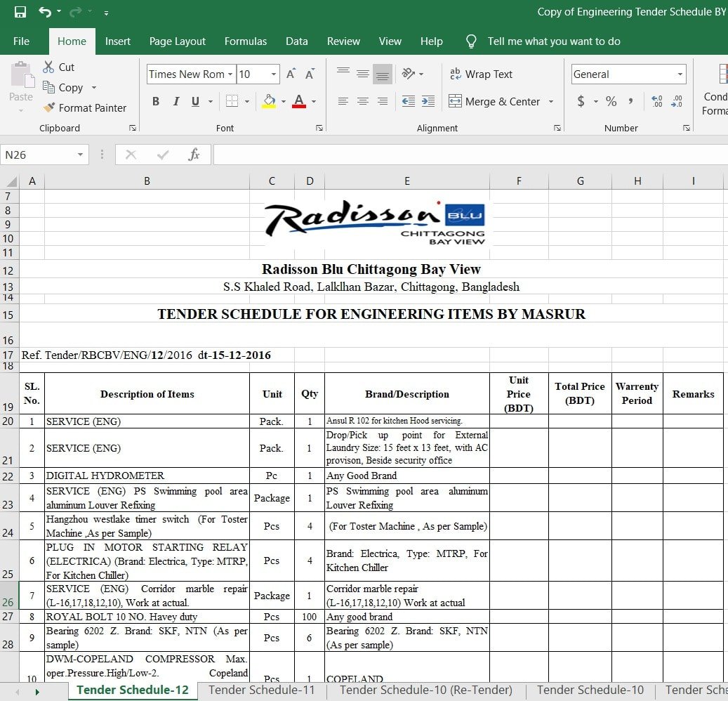Viewport: 728px width, 701px height.
Task: Click the Save icon in title bar
Action: tap(20, 12)
